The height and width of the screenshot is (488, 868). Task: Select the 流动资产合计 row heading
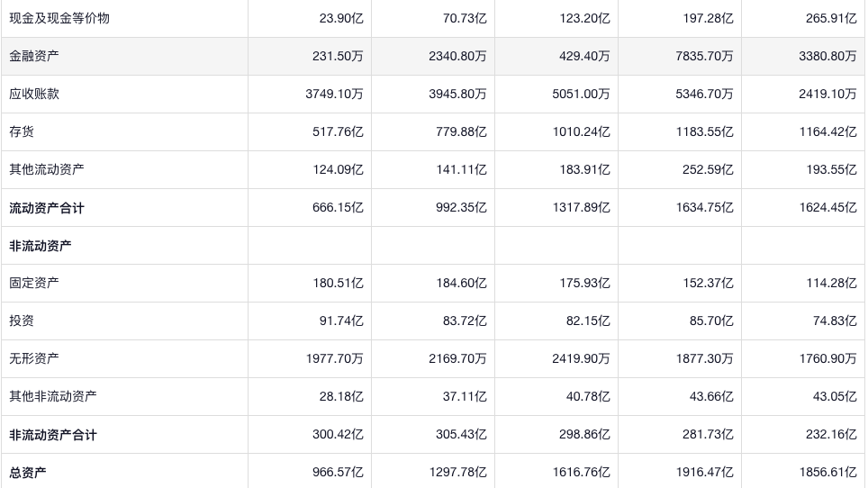tap(47, 208)
